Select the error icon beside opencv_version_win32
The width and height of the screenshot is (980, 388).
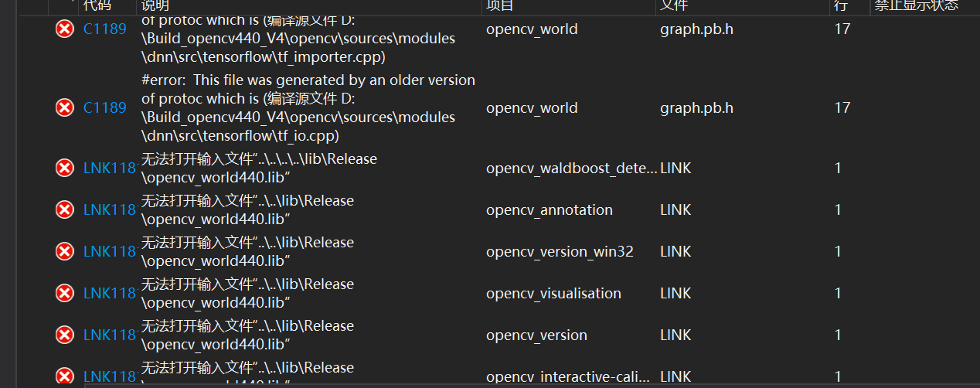coord(65,252)
